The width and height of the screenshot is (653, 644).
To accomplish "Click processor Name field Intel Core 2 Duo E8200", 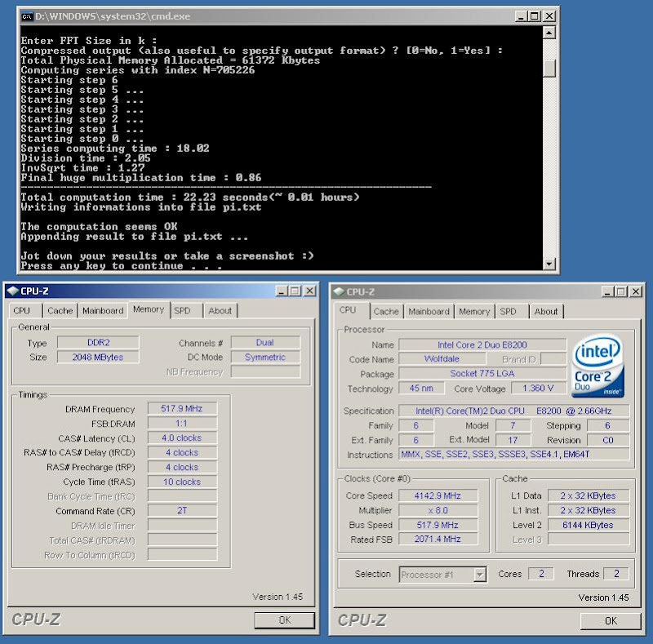I will tap(482, 345).
